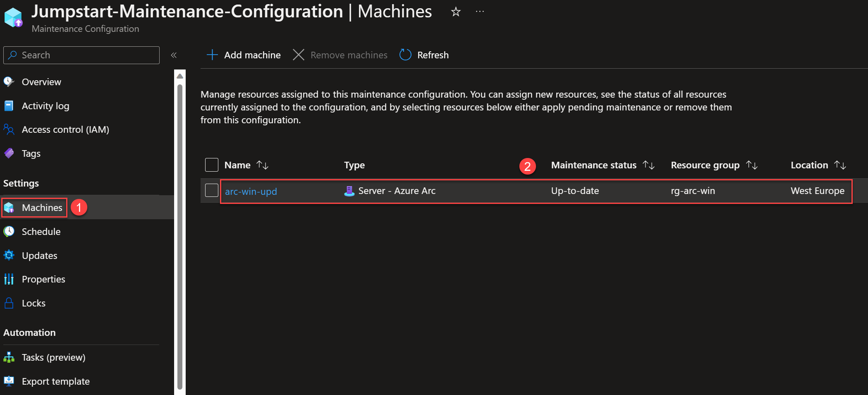Click the Remove machines button

(x=340, y=55)
